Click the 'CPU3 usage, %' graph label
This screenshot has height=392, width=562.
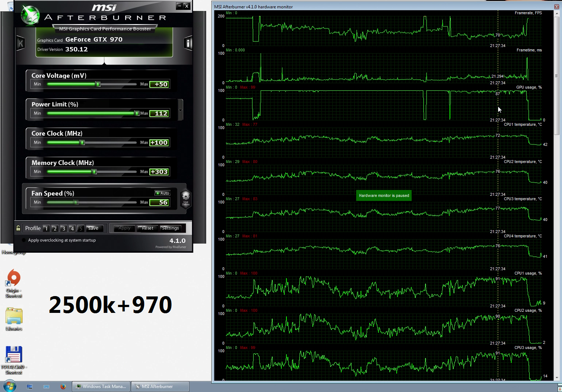coord(528,348)
